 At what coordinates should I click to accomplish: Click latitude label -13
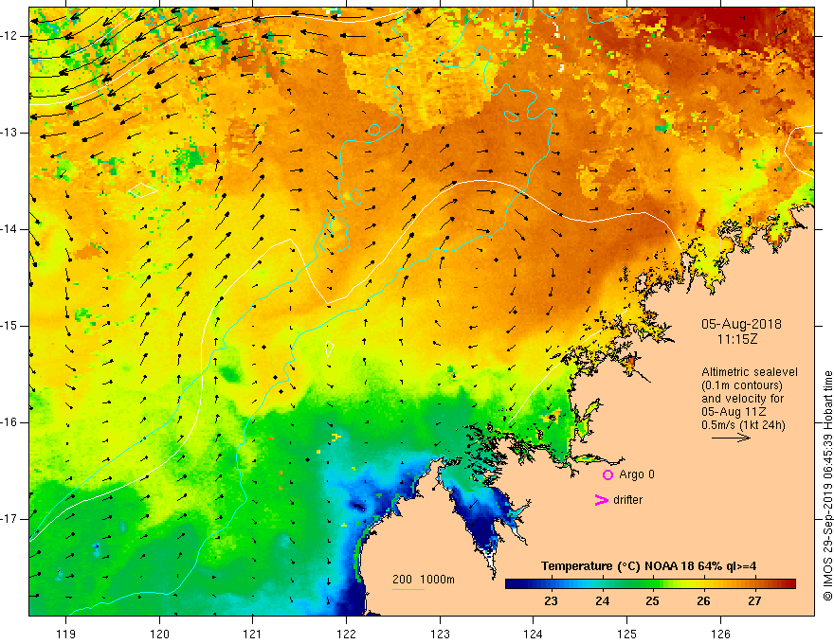click(x=10, y=133)
